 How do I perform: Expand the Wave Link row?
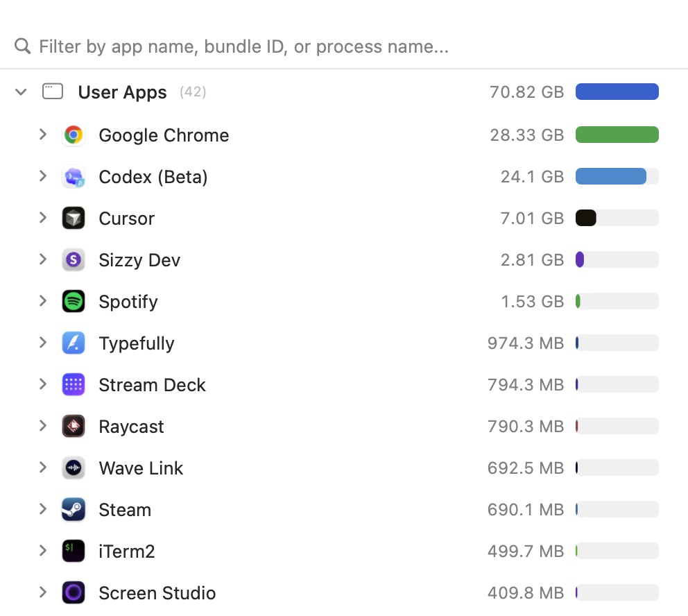(43, 468)
